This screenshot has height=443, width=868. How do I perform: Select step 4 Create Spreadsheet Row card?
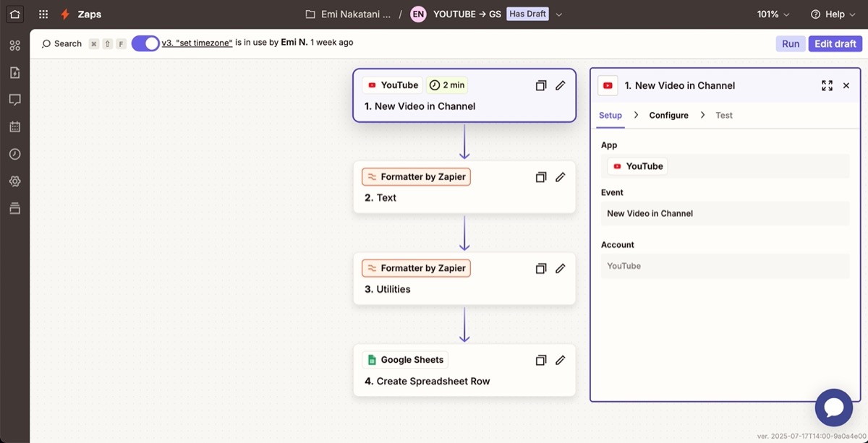pos(464,370)
